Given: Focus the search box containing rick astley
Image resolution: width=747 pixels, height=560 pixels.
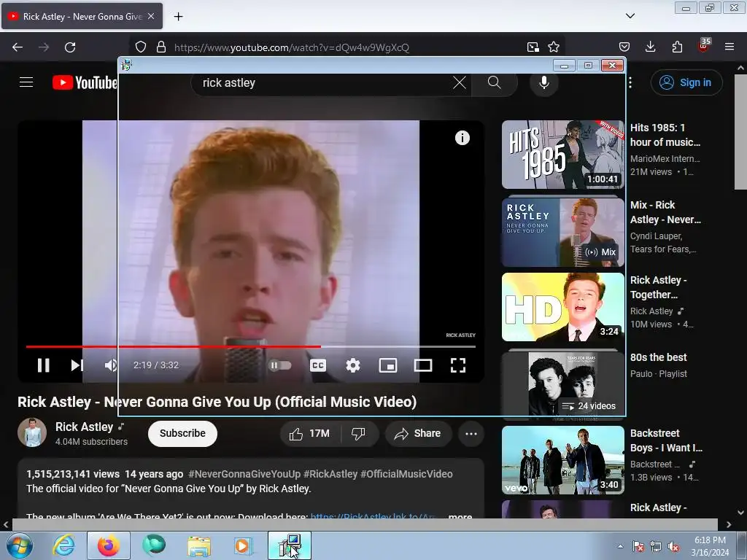Looking at the screenshot, I should point(324,83).
